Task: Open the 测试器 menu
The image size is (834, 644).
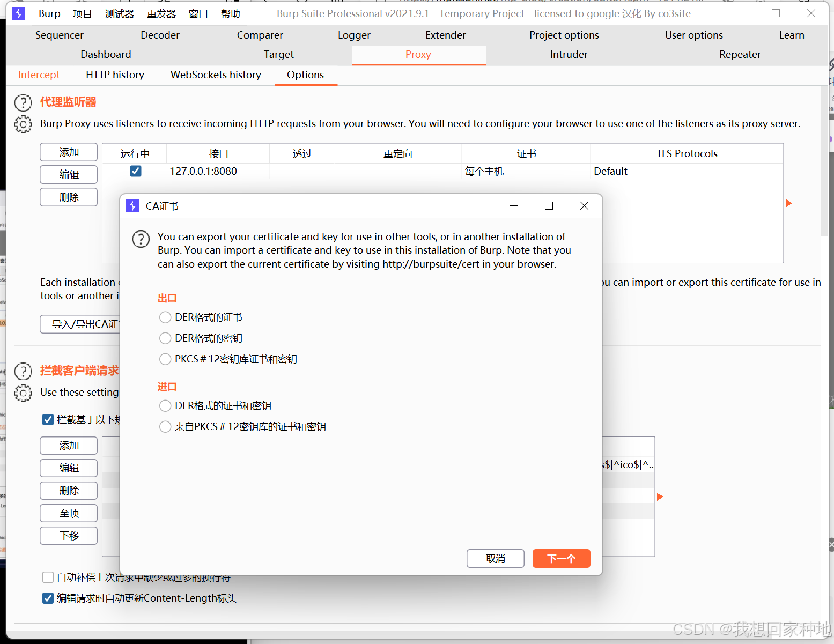Action: (x=120, y=13)
